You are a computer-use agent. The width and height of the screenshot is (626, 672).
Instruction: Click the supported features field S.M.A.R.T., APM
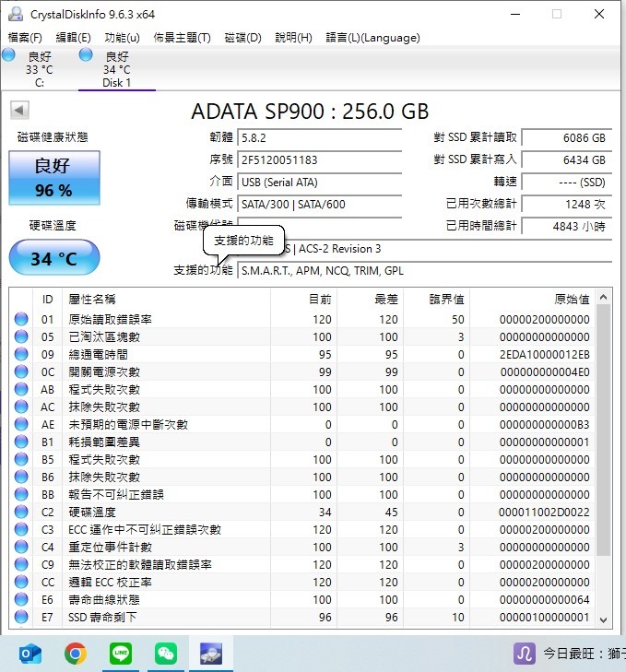pyautogui.click(x=424, y=271)
